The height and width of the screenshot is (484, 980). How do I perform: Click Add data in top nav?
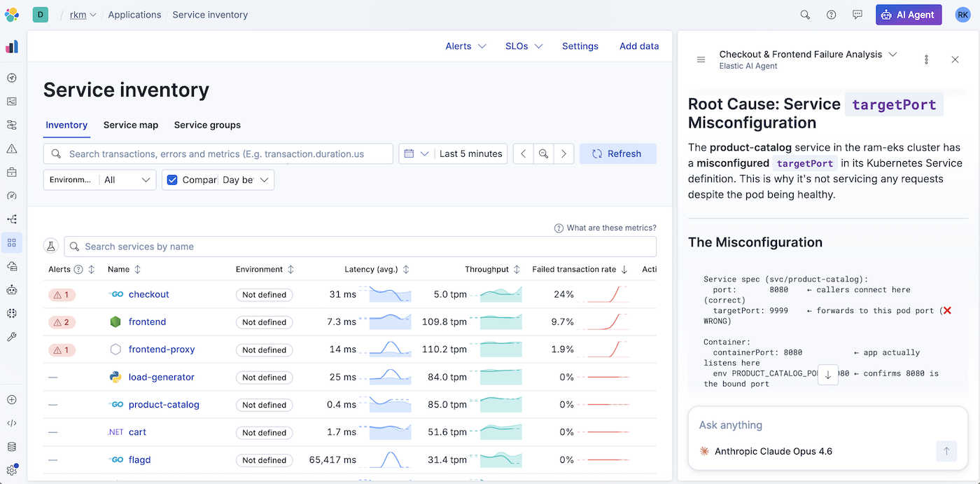[639, 46]
